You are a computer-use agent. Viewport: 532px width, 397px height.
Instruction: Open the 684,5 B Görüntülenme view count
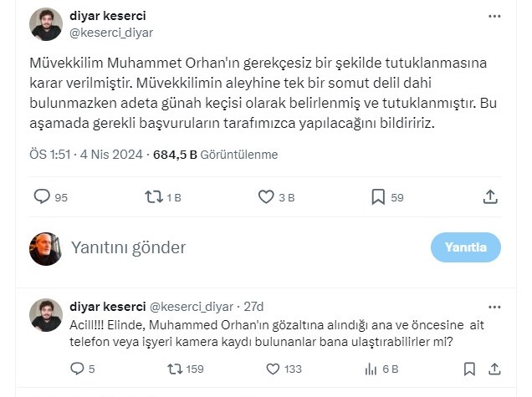222,155
